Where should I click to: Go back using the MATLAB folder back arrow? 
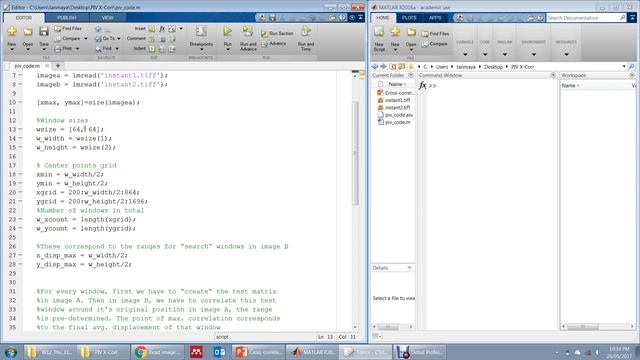tap(375, 67)
